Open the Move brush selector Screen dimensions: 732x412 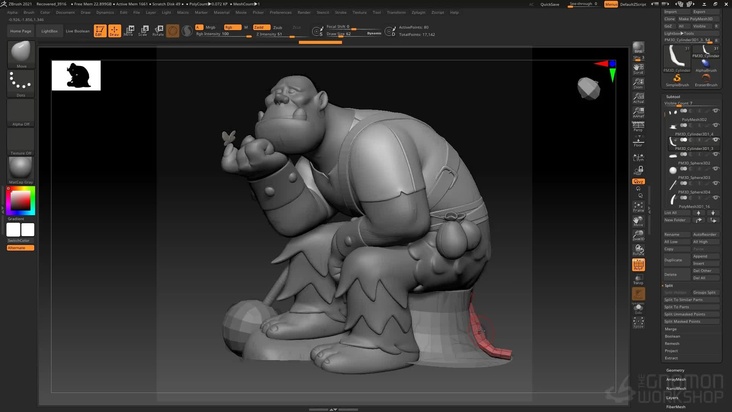[21, 55]
